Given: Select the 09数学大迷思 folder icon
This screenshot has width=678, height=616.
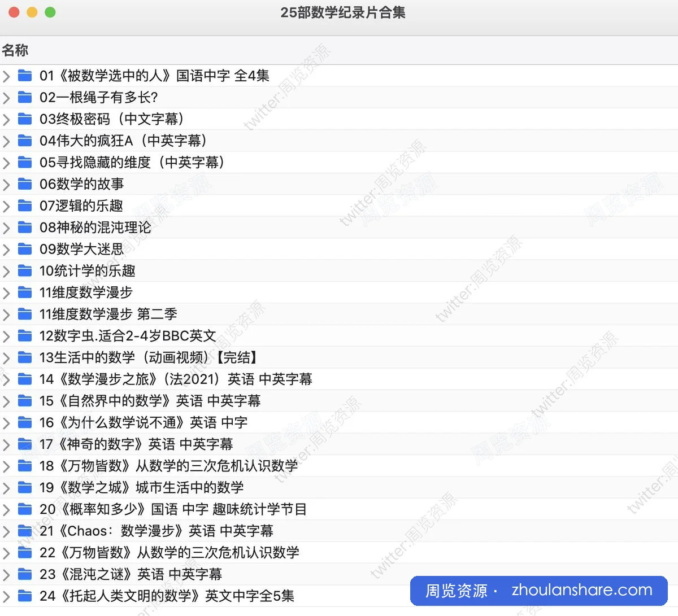Looking at the screenshot, I should pos(25,248).
